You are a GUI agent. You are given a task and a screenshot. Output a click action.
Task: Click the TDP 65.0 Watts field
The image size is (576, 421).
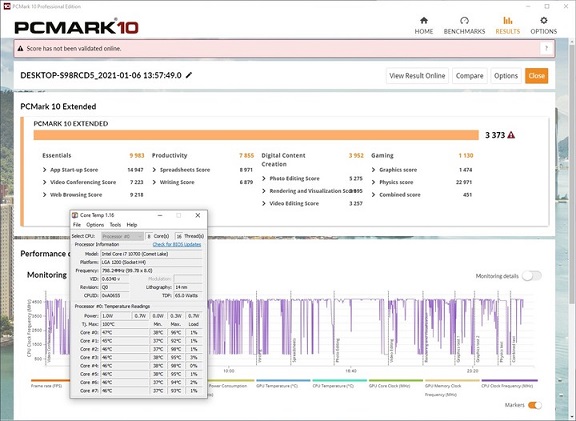click(188, 295)
